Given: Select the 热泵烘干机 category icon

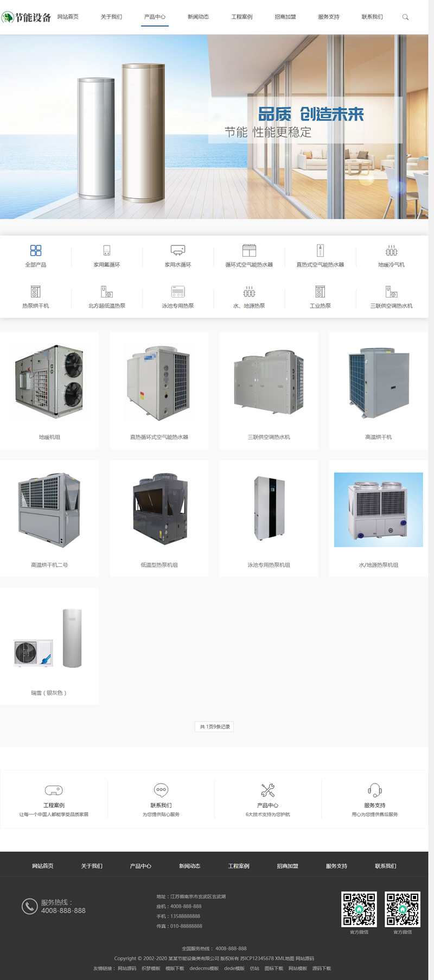Looking at the screenshot, I should click(x=36, y=292).
